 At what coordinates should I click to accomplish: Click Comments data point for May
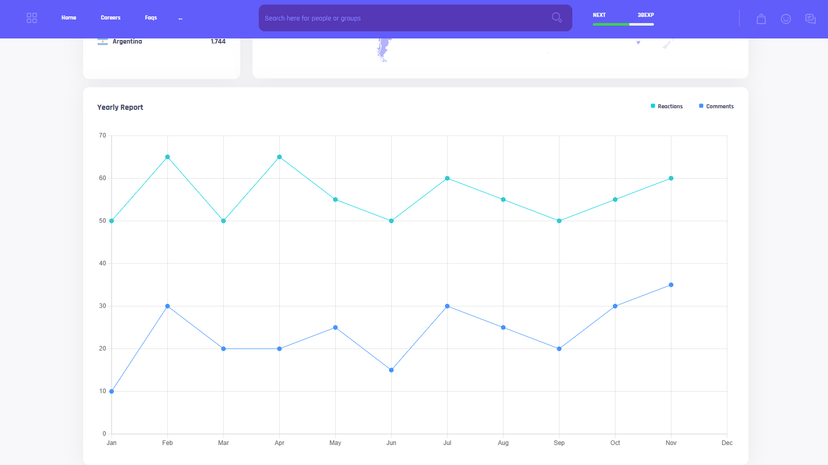tap(335, 328)
